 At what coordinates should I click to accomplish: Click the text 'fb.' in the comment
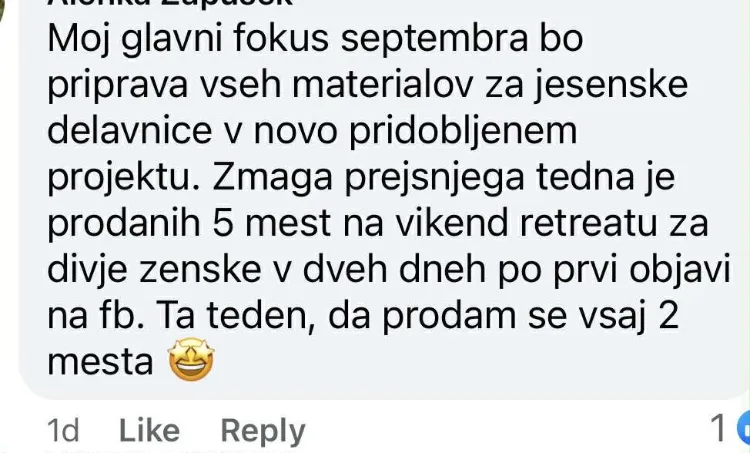click(x=121, y=316)
